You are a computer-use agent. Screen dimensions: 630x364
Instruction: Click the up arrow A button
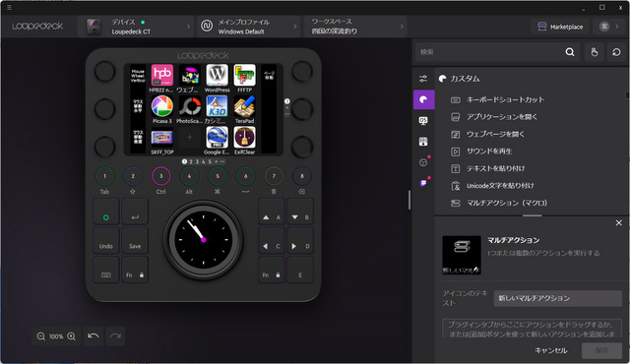pyautogui.click(x=272, y=212)
